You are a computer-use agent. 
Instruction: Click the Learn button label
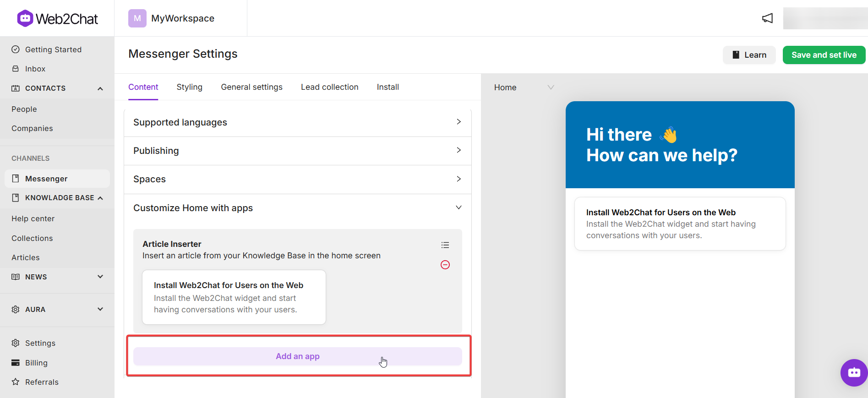(755, 55)
